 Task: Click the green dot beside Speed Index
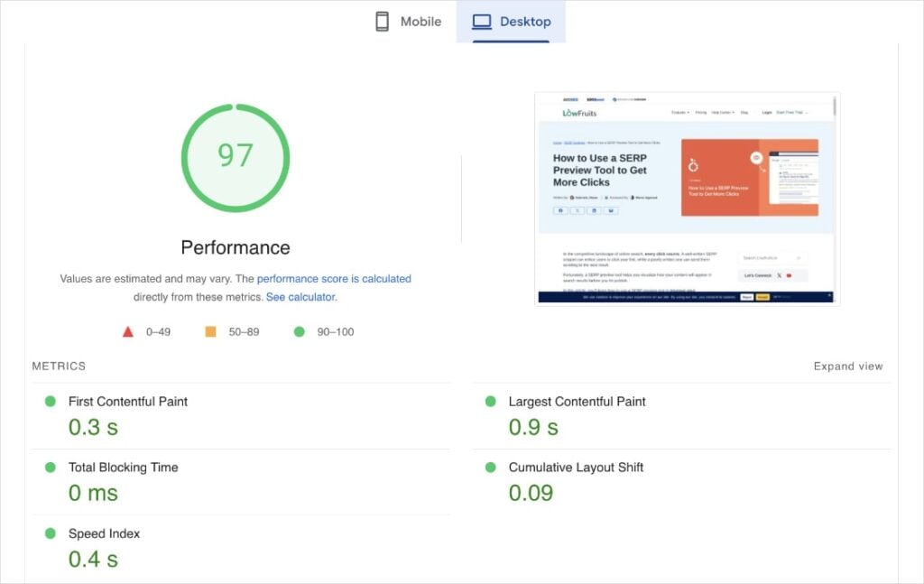point(51,533)
